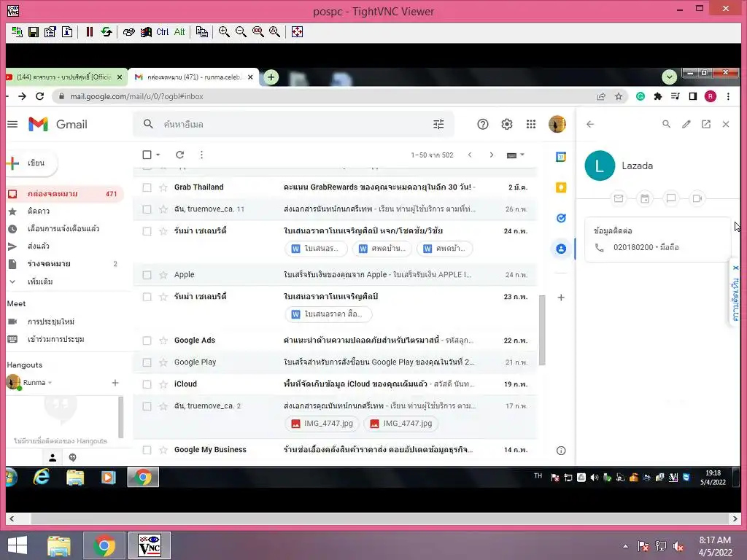This screenshot has width=747, height=560.
Task: Open Gmail main menu hamburger icon
Action: 12,124
